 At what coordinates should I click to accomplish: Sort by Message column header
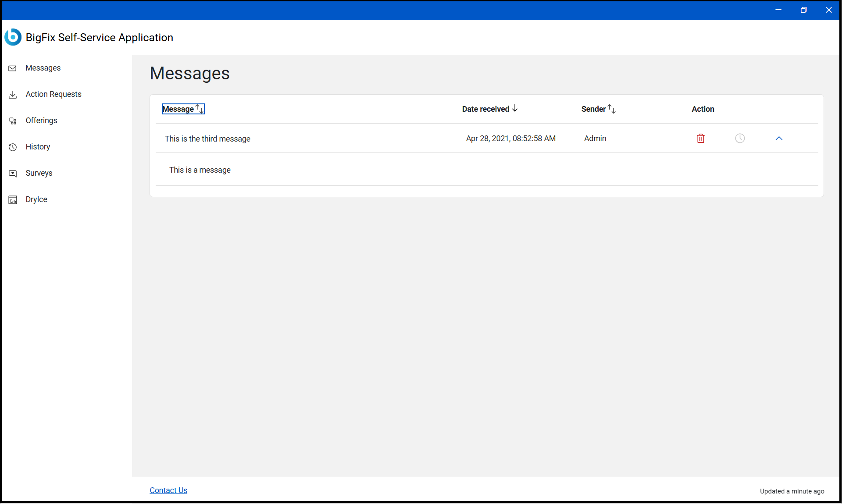(x=183, y=109)
